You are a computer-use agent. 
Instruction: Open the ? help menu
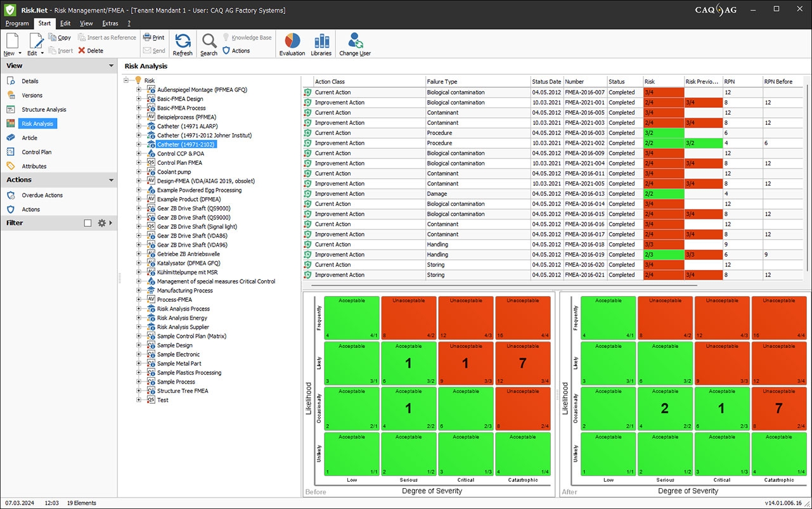tap(129, 23)
